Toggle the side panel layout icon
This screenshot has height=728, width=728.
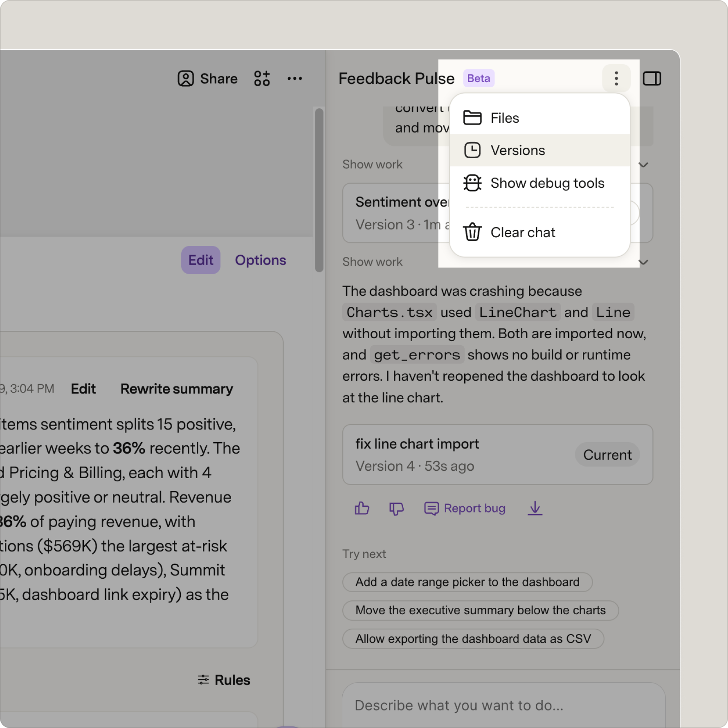point(652,78)
